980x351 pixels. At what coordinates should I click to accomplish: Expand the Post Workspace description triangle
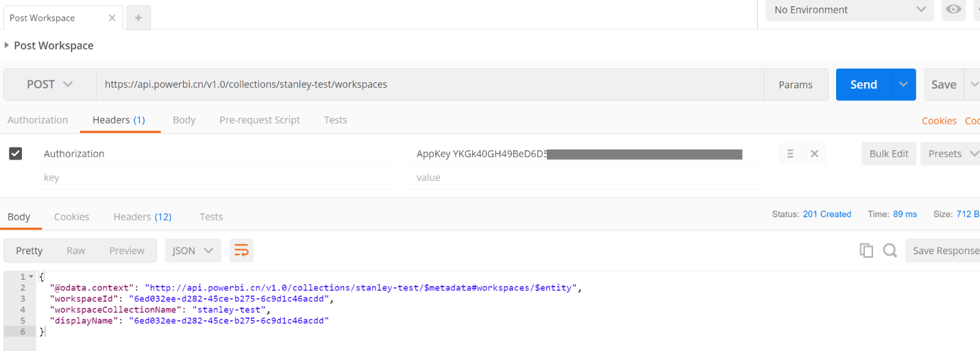point(7,45)
